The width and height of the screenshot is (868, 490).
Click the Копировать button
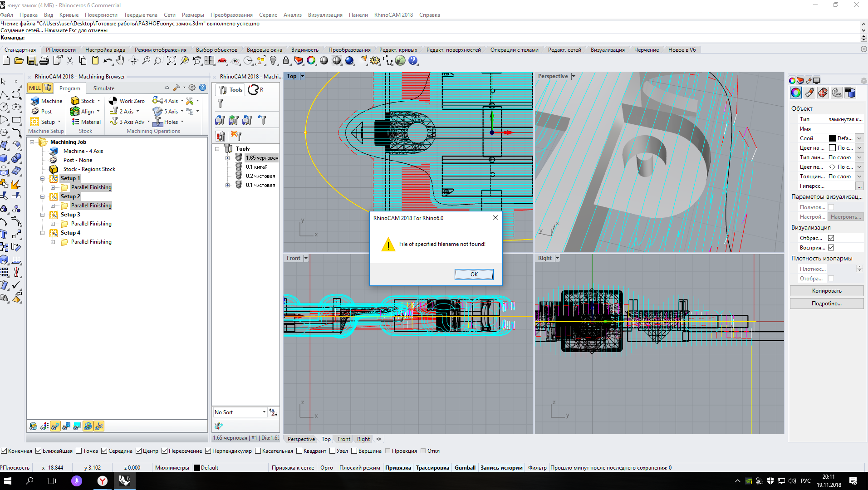[826, 291]
